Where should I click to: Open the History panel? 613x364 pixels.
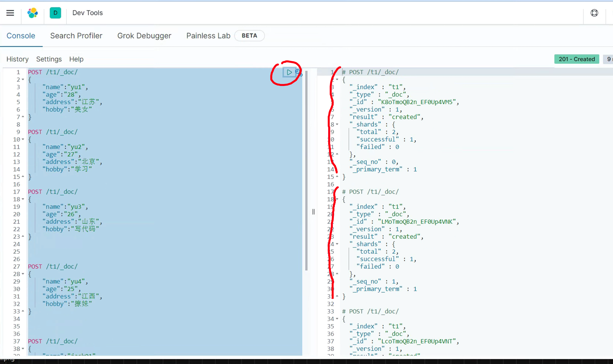pos(18,59)
